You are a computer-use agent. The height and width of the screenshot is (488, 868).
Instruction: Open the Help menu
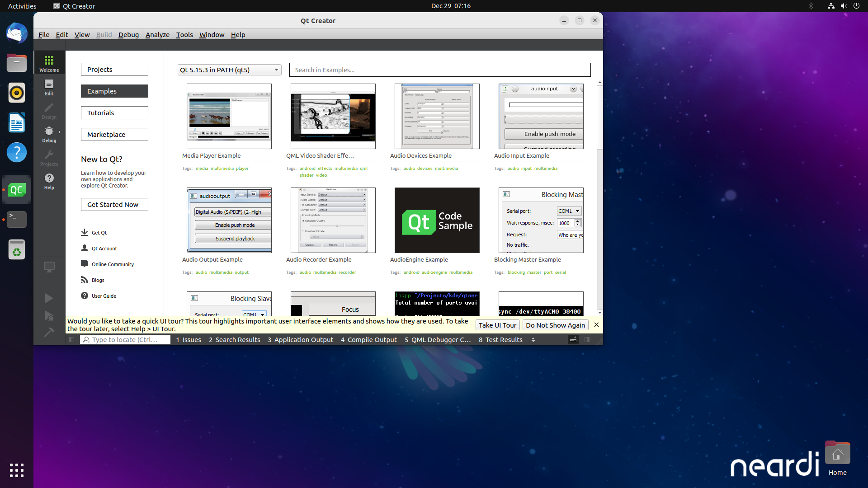[238, 34]
